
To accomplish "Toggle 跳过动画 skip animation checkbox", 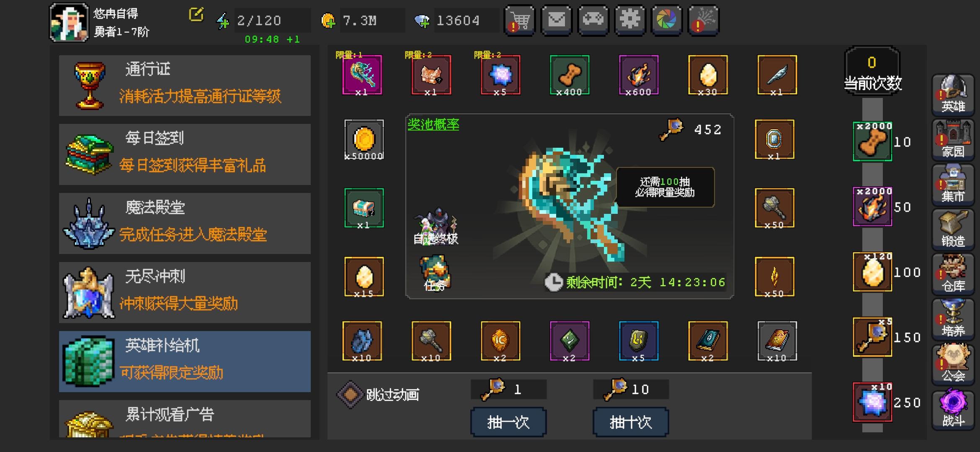I will [350, 394].
